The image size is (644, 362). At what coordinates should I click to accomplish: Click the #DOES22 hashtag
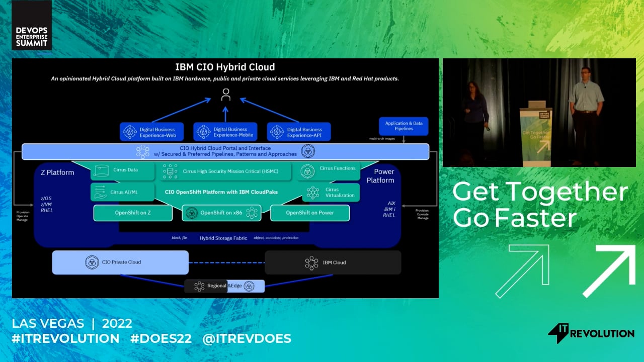click(x=161, y=338)
